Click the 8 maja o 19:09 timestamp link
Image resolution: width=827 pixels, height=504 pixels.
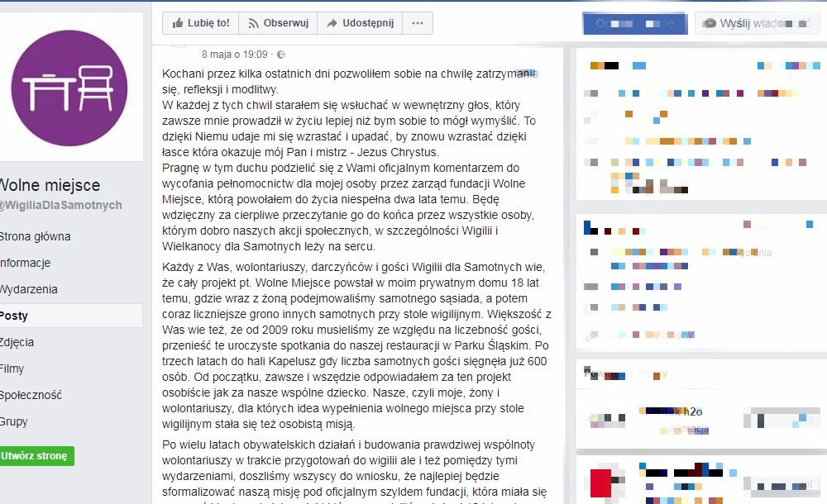pos(235,55)
